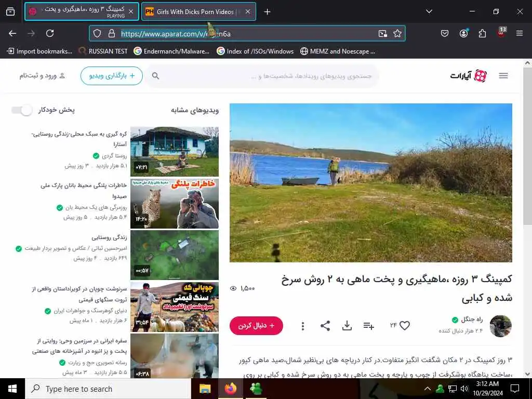Open notifications action center
This screenshot has width=532, height=399.
click(515, 389)
